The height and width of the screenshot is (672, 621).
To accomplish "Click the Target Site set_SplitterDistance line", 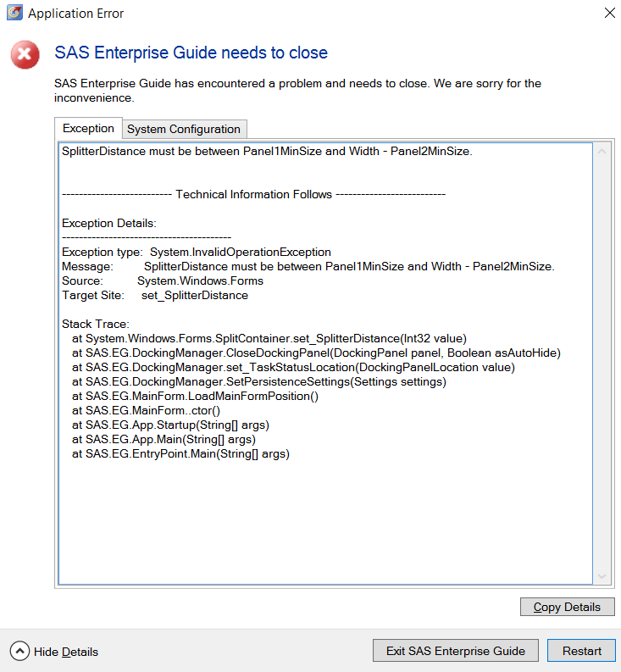I will click(x=155, y=295).
